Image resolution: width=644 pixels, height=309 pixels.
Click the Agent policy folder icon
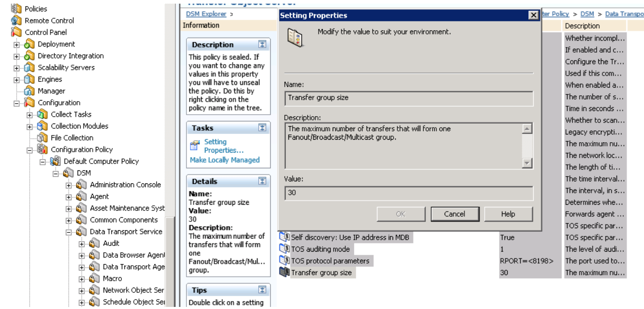pyautogui.click(x=82, y=196)
